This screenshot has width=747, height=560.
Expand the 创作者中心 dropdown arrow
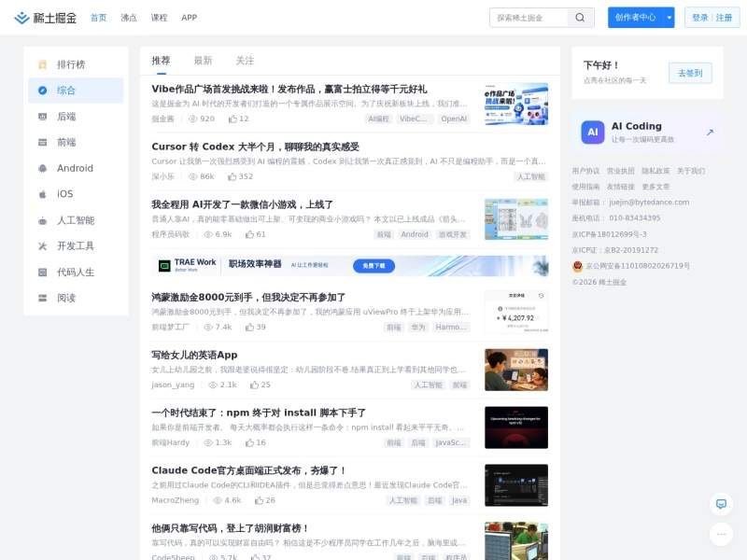pos(669,18)
